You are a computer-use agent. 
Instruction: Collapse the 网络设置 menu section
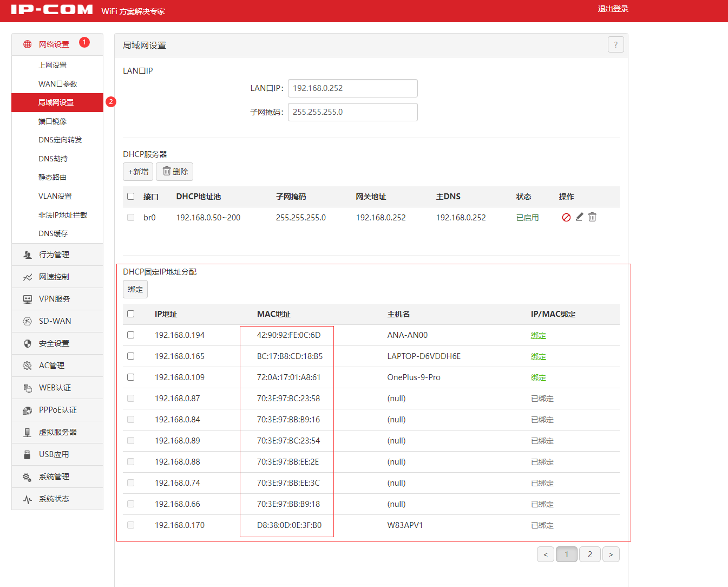[57, 44]
